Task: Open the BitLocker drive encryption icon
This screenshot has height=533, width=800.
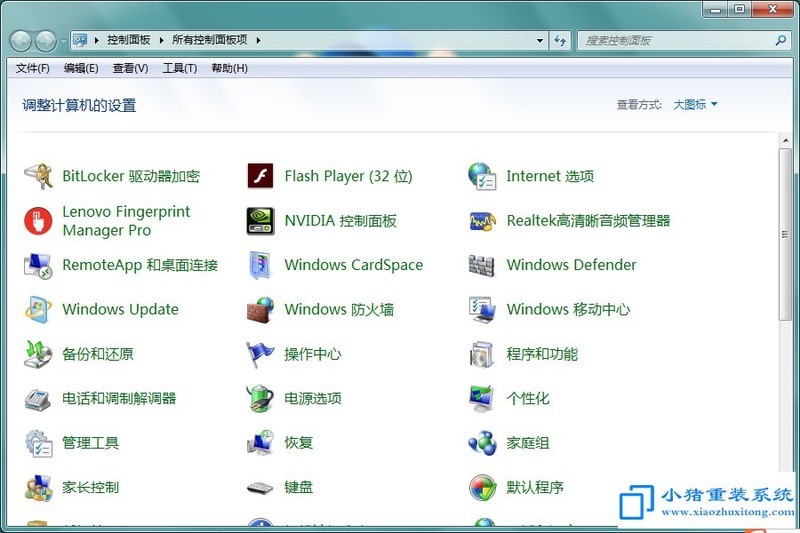Action: 38,176
